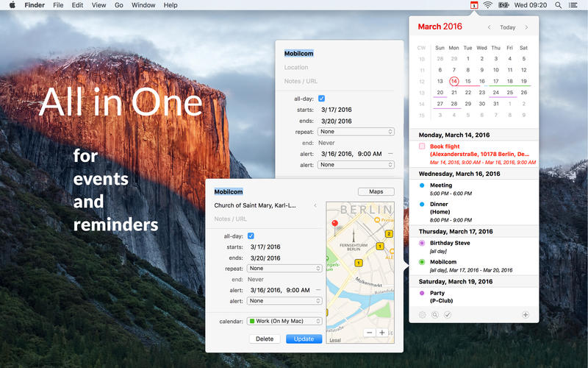The width and height of the screenshot is (588, 368).
Task: Click the Book flight reminder title
Action: (445, 146)
